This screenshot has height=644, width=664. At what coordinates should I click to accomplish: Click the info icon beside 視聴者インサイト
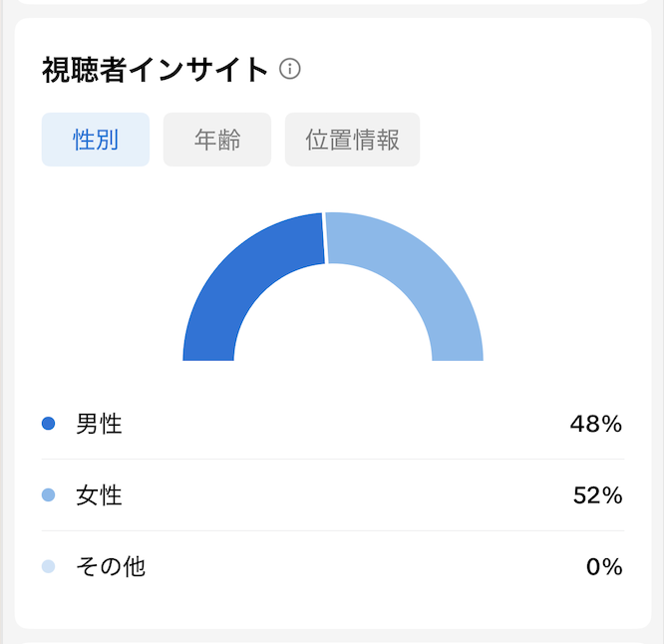pyautogui.click(x=290, y=69)
